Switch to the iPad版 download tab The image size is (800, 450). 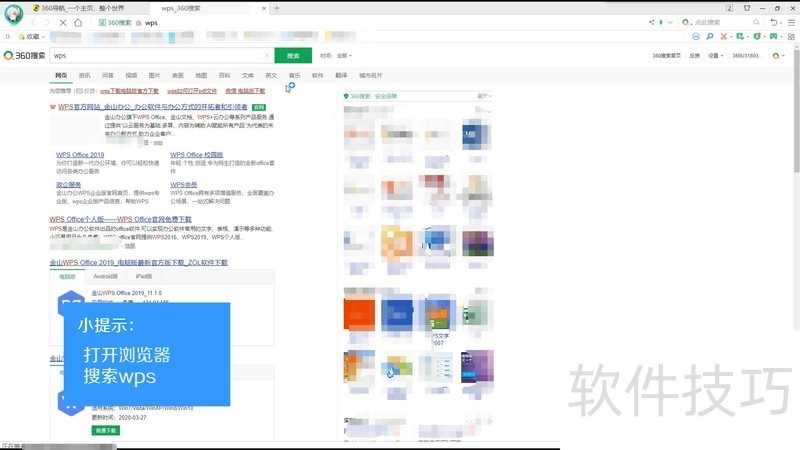(x=144, y=277)
